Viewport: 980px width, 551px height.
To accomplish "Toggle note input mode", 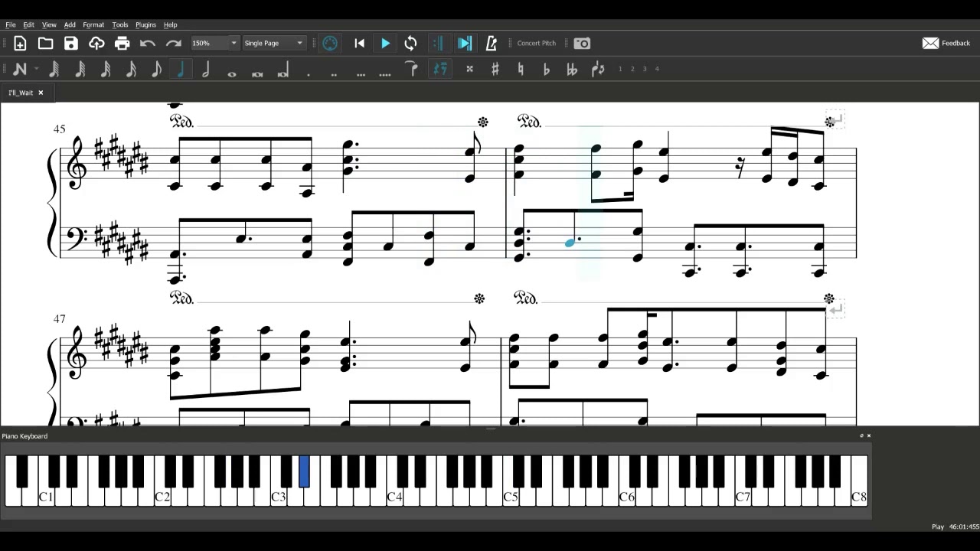I will click(20, 69).
